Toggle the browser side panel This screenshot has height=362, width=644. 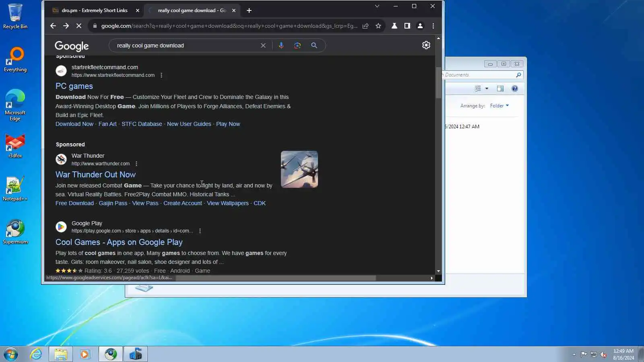407,26
